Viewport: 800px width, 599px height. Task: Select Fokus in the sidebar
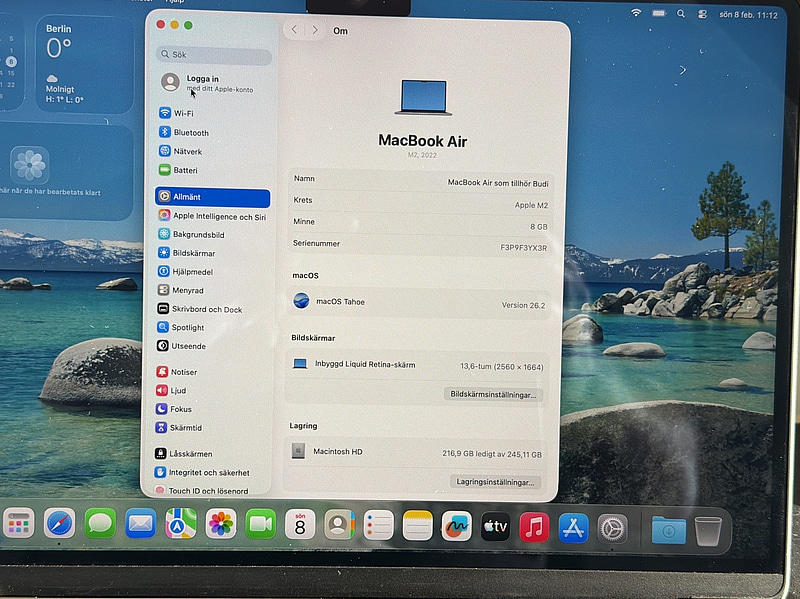pos(180,409)
